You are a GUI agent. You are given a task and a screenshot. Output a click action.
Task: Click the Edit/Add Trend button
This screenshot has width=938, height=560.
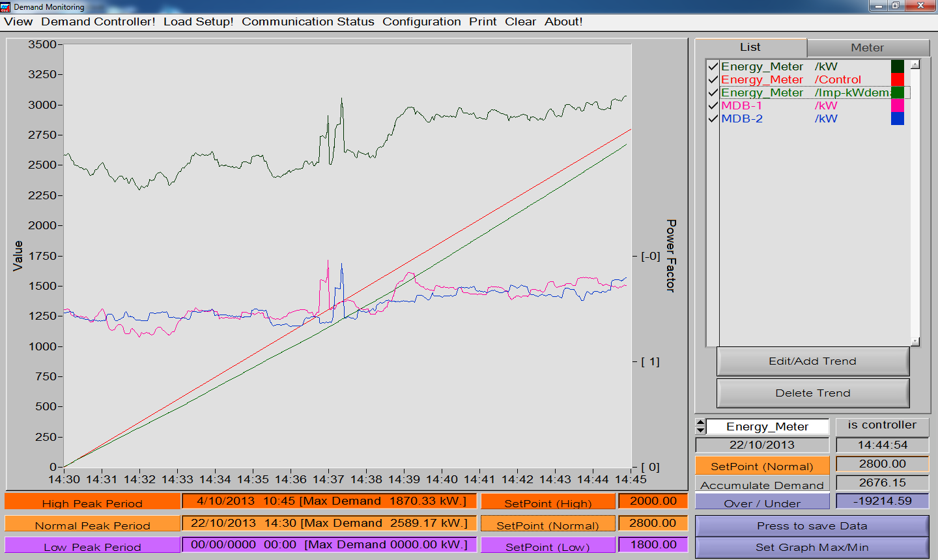pos(813,361)
